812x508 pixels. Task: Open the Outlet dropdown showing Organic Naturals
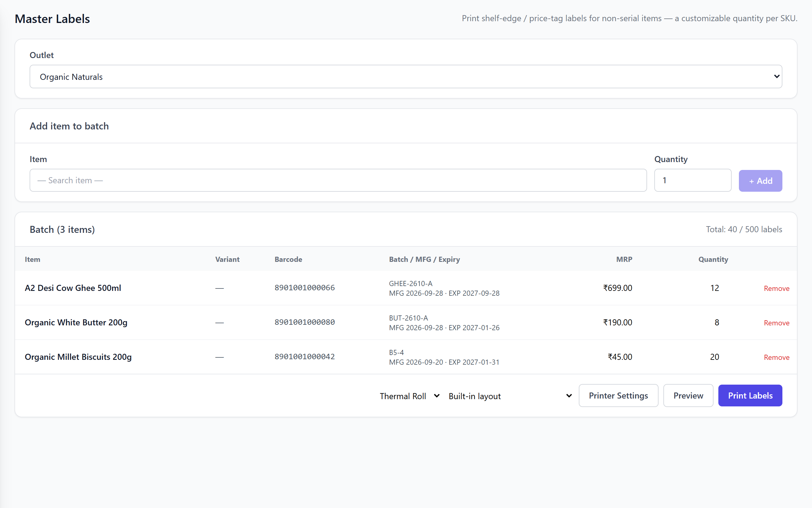click(406, 77)
